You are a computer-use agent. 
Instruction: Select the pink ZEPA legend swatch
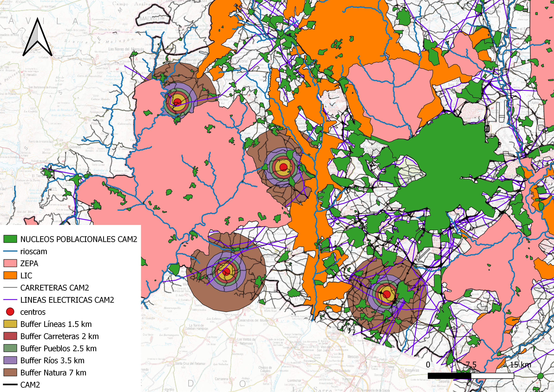[10, 263]
